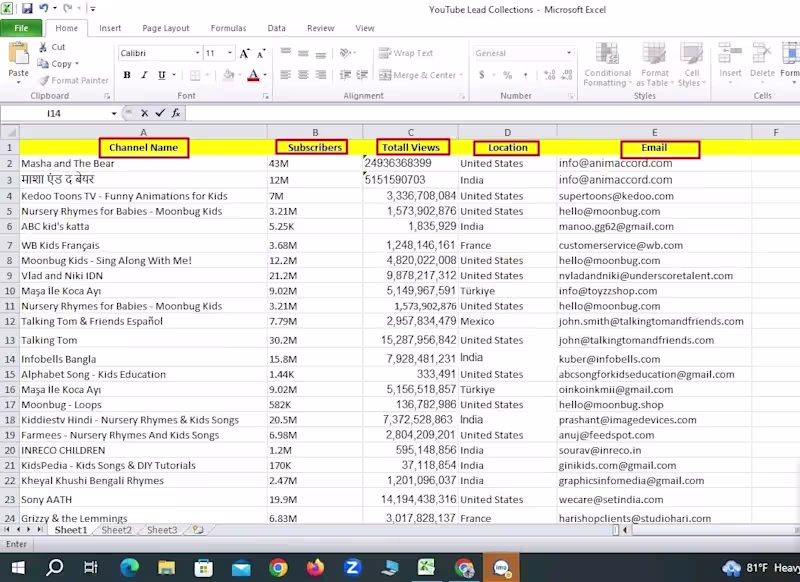This screenshot has width=800, height=582.
Task: Shrink the font size with Shrink Font
Action: [x=261, y=54]
